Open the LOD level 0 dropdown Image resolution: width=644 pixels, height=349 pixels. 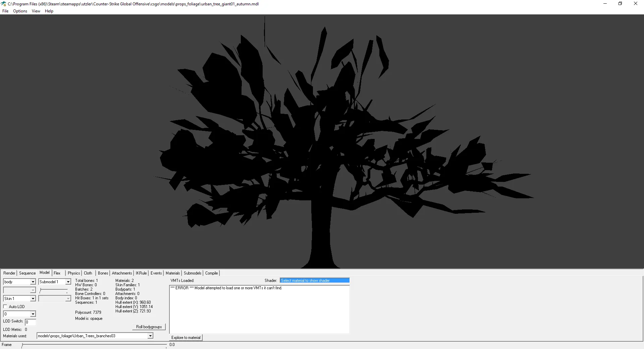19,314
